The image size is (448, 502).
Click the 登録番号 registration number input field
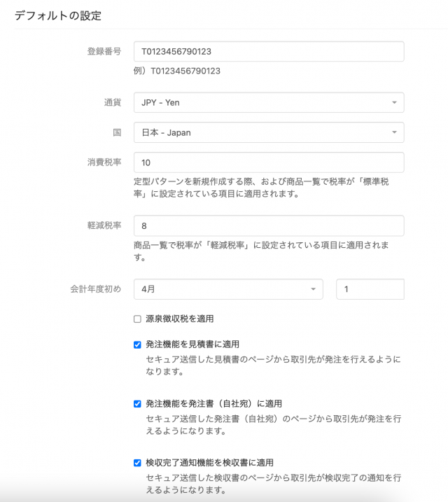269,52
